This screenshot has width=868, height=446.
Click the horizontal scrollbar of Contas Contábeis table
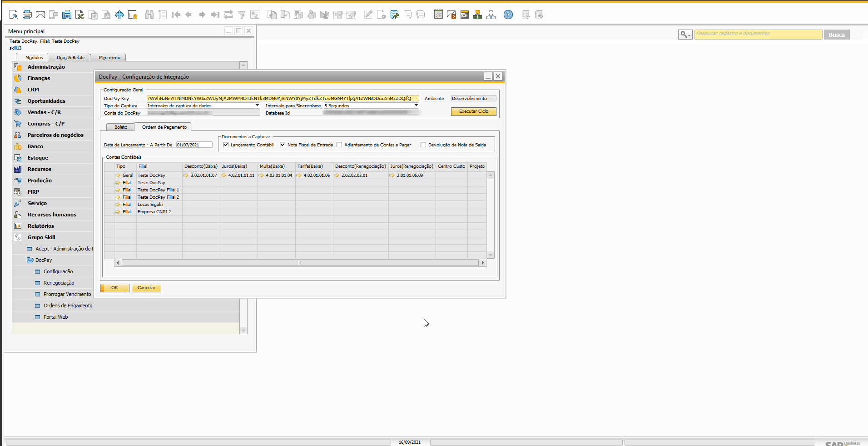point(300,263)
